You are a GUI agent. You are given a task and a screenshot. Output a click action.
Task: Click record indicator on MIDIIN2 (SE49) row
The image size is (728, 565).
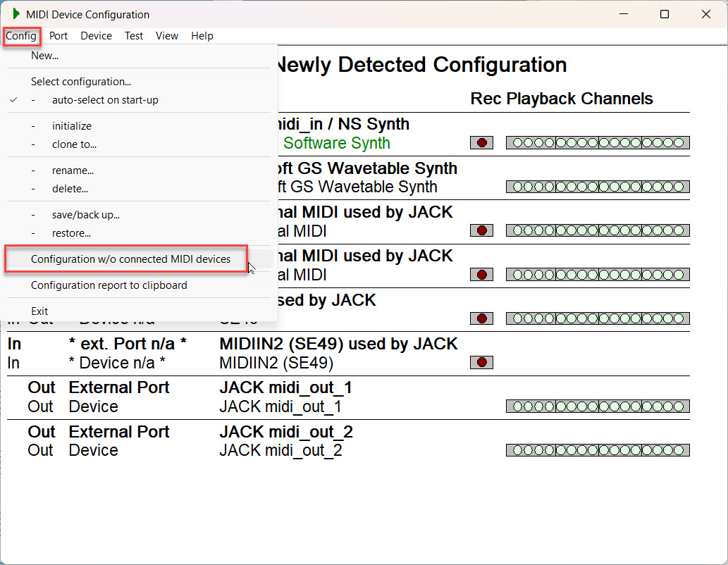[481, 363]
